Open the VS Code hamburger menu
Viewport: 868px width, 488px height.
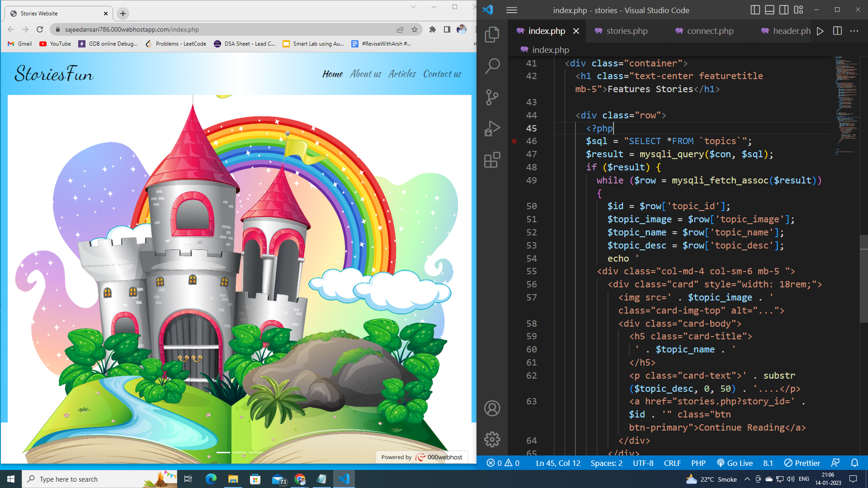tap(511, 10)
